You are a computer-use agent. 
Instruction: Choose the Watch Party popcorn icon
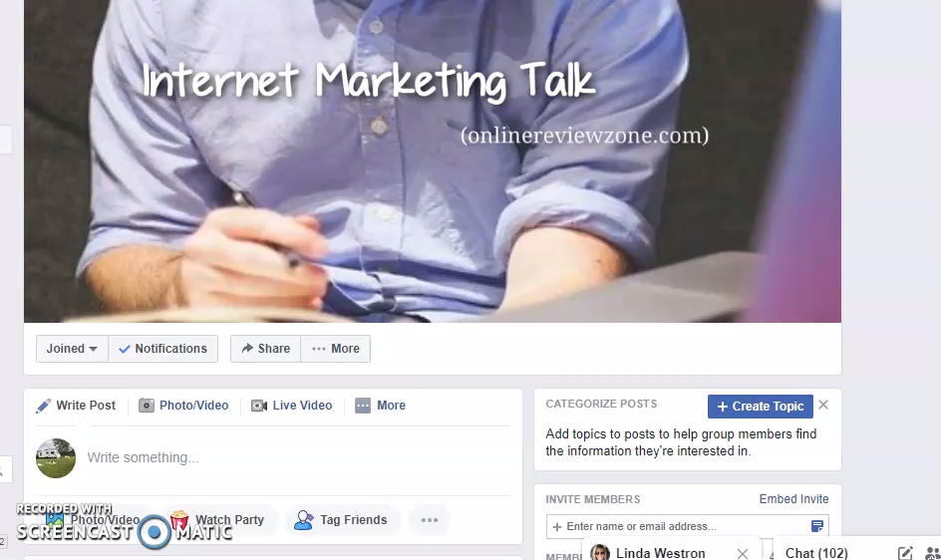pos(179,520)
